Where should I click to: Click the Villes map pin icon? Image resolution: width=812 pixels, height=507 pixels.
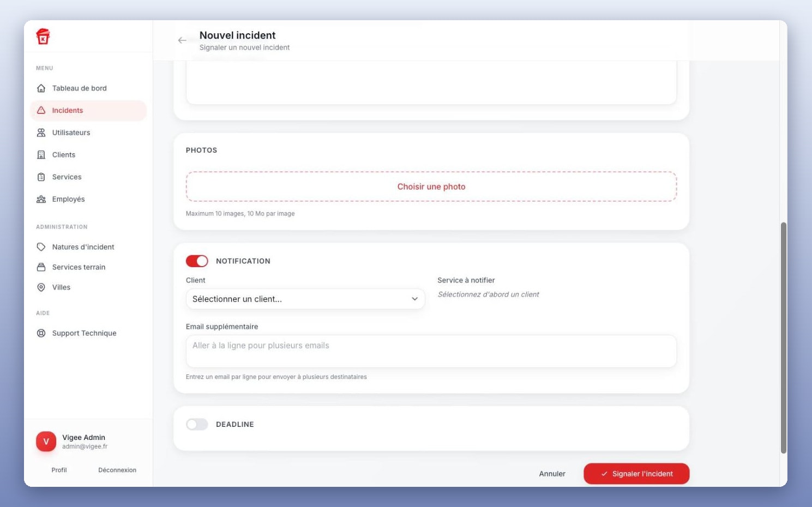(x=41, y=287)
